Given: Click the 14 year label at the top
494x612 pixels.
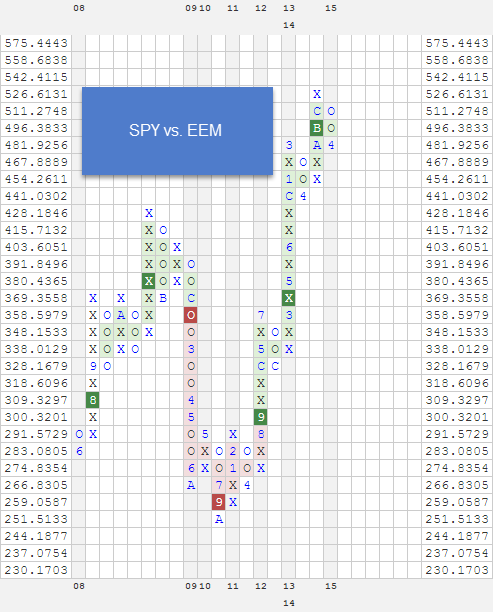Looking at the screenshot, I should [289, 25].
